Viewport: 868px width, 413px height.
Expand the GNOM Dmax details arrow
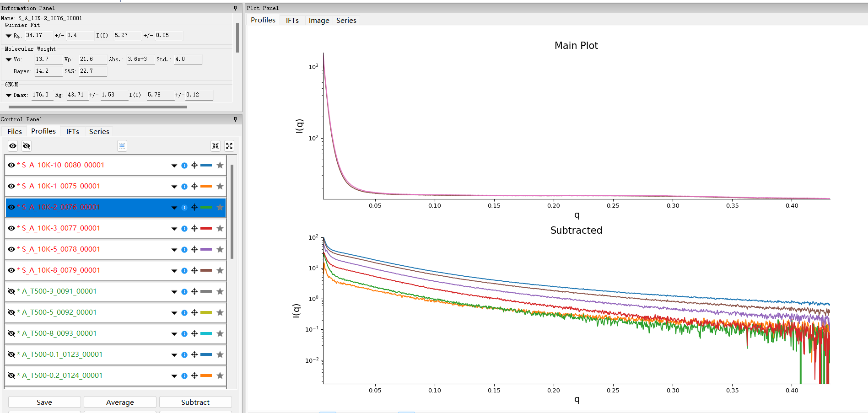tap(9, 95)
